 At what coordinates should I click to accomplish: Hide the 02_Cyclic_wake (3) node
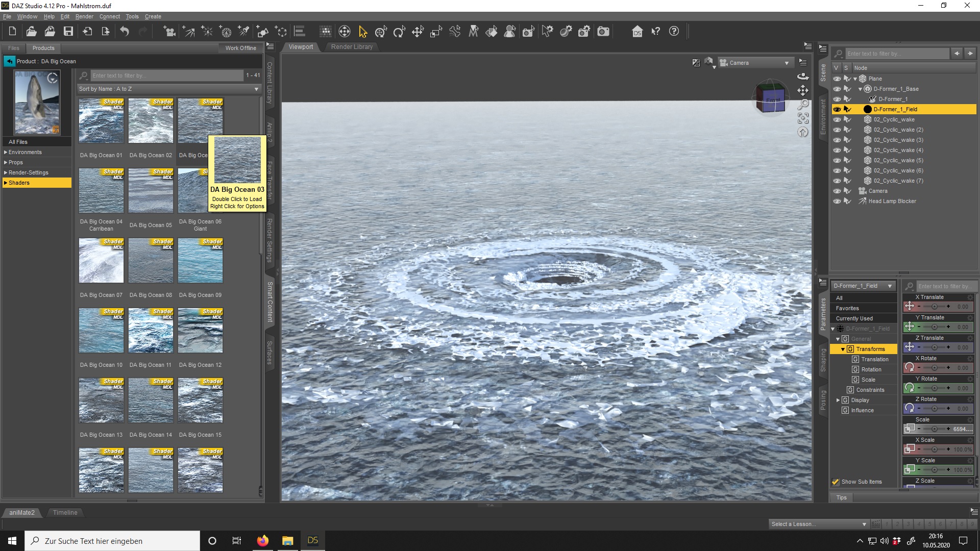pyautogui.click(x=837, y=140)
